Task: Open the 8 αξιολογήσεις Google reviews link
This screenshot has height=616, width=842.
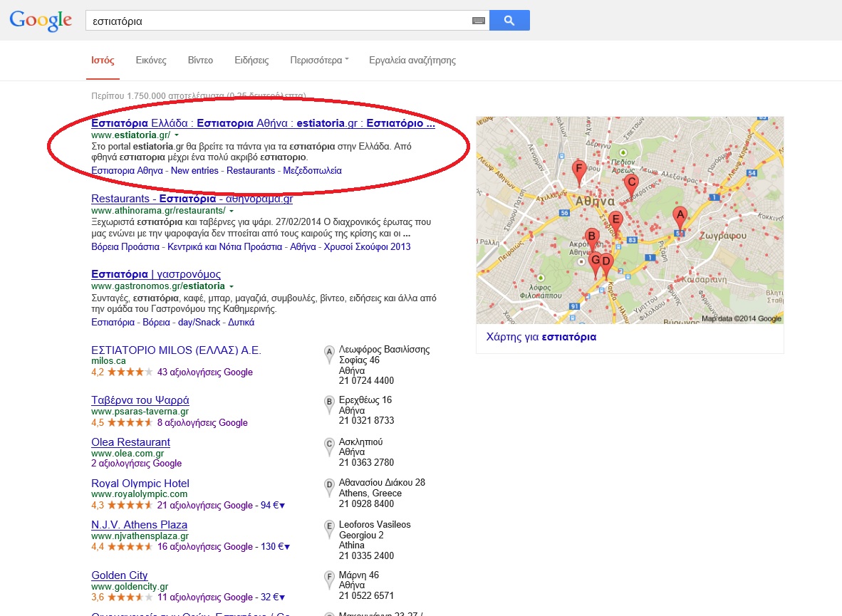Action: [202, 423]
